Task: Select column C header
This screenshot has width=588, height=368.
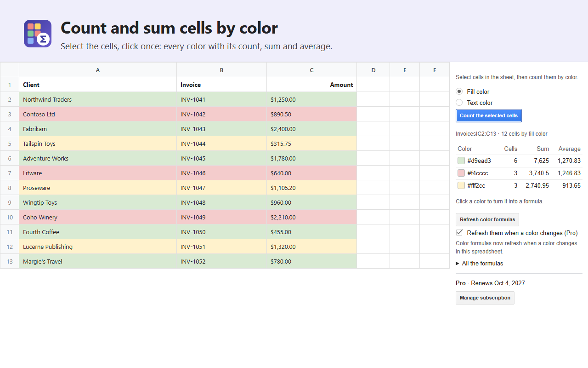Action: 311,70
